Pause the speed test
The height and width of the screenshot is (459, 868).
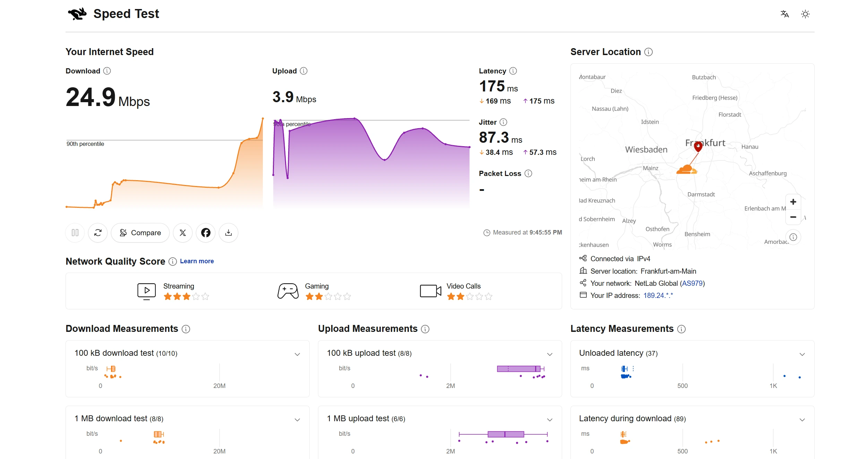75,233
